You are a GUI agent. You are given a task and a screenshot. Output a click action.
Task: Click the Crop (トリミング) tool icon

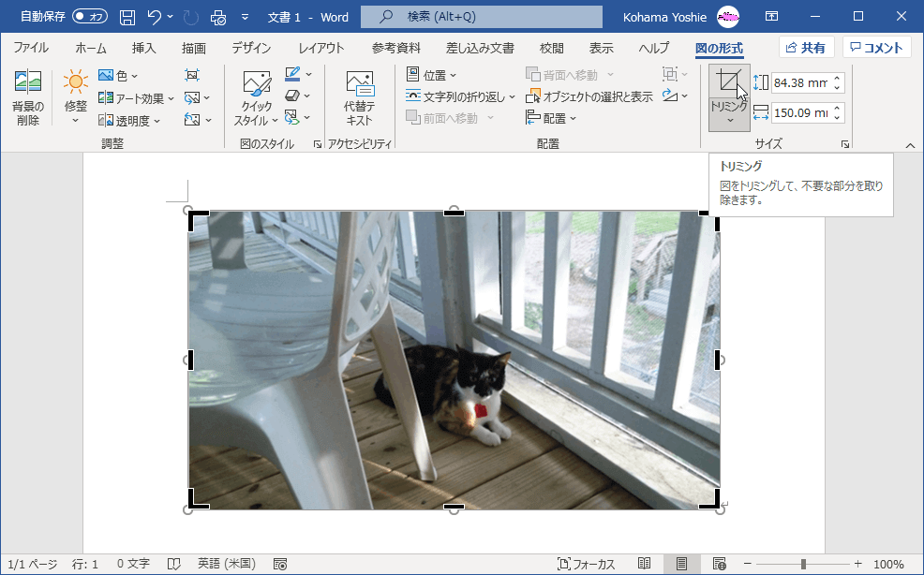(x=729, y=81)
